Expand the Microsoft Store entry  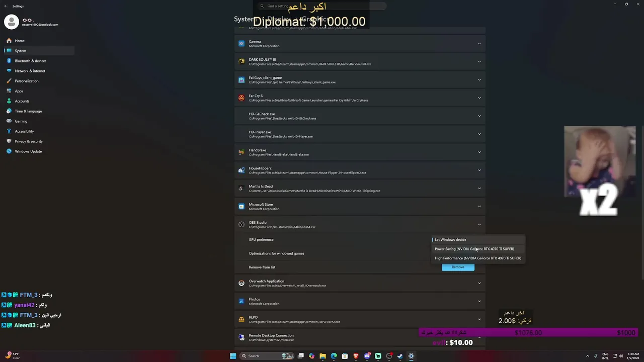479,207
